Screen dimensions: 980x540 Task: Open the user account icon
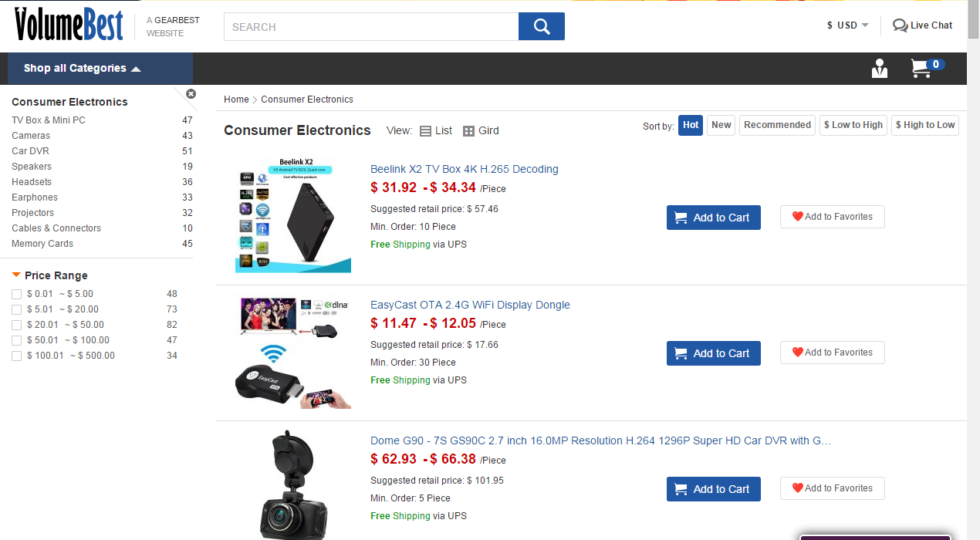click(880, 69)
